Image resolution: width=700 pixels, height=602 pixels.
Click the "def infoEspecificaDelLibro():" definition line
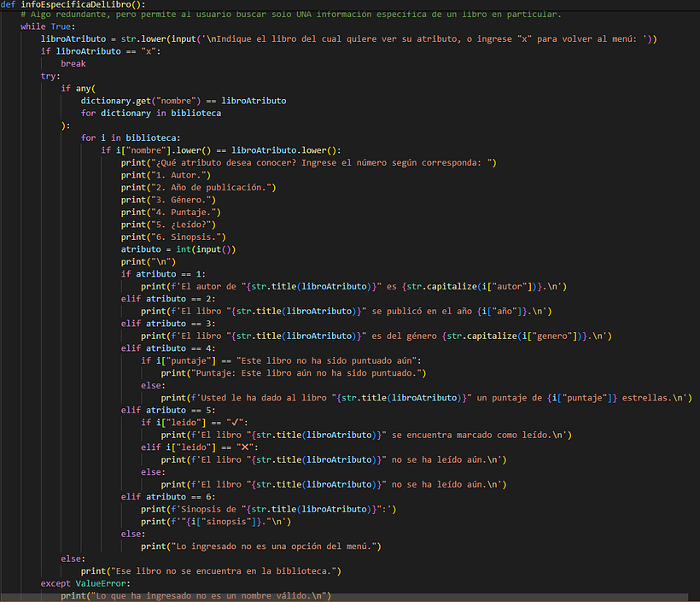point(73,4)
